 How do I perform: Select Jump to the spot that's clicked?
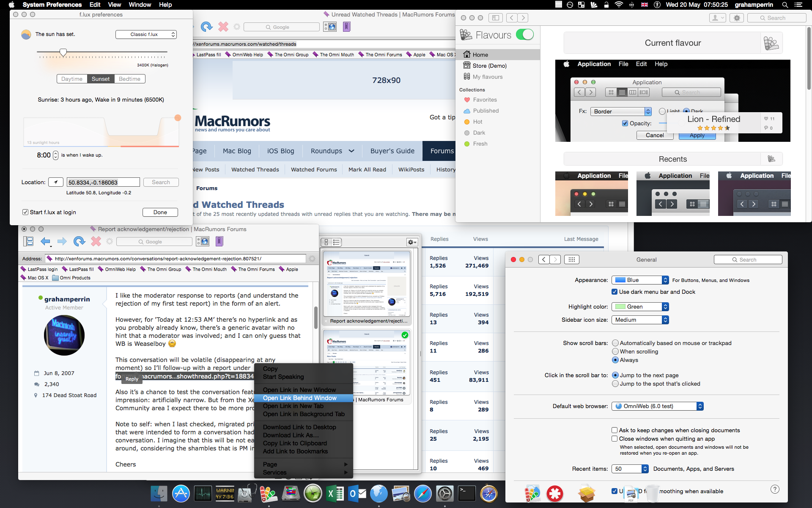[615, 384]
